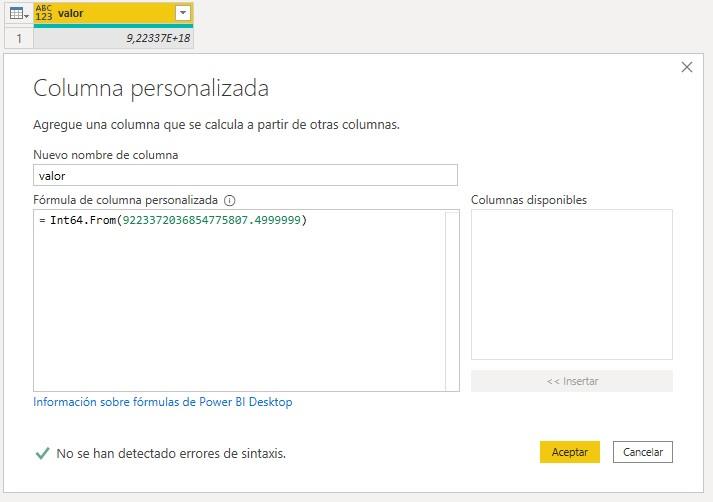This screenshot has width=713, height=502.
Task: Select row number 1
Action: coord(16,38)
